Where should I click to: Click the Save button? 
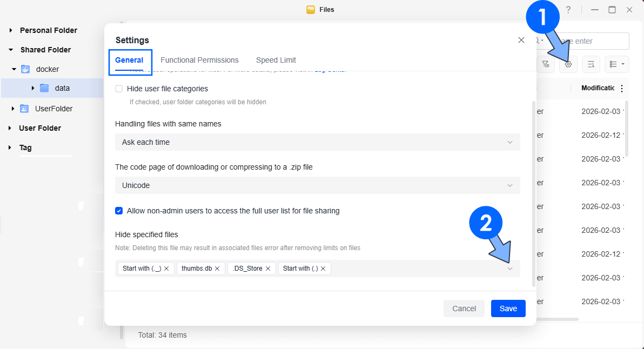[x=508, y=308]
